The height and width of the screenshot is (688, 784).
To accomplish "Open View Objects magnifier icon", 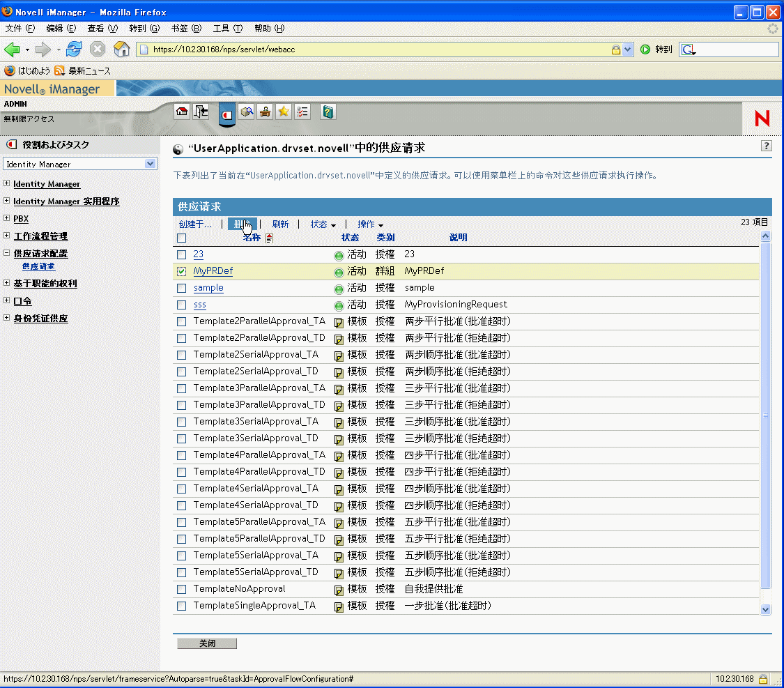I will [247, 112].
